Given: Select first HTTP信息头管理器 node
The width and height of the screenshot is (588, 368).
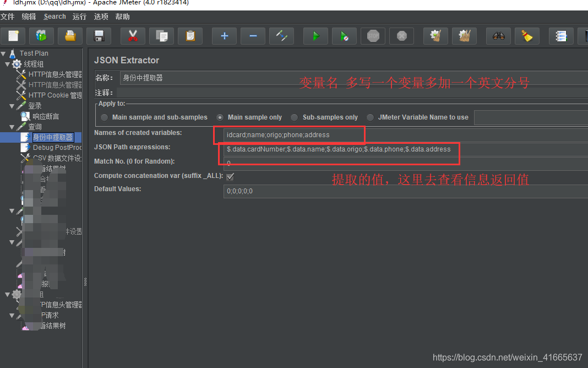Looking at the screenshot, I should 55,74.
